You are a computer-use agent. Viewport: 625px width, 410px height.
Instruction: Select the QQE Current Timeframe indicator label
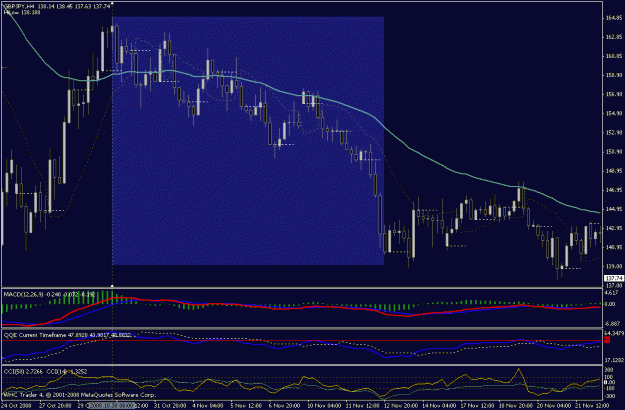click(35, 335)
